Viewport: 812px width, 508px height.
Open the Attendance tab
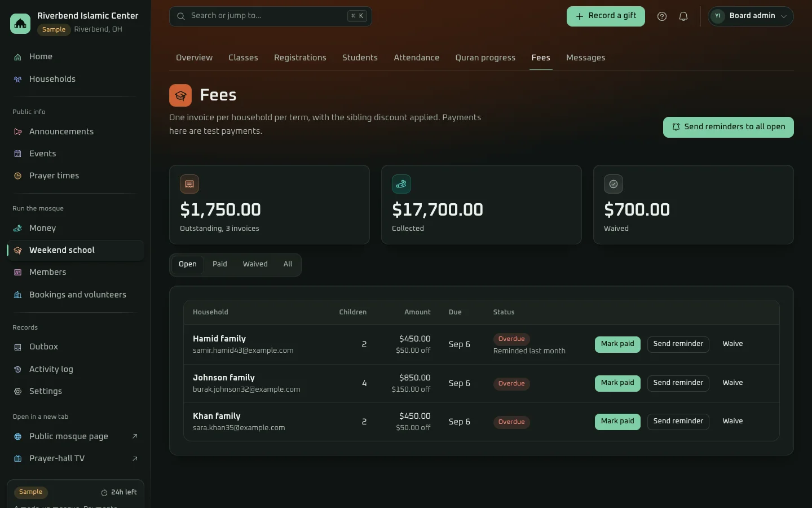point(417,58)
